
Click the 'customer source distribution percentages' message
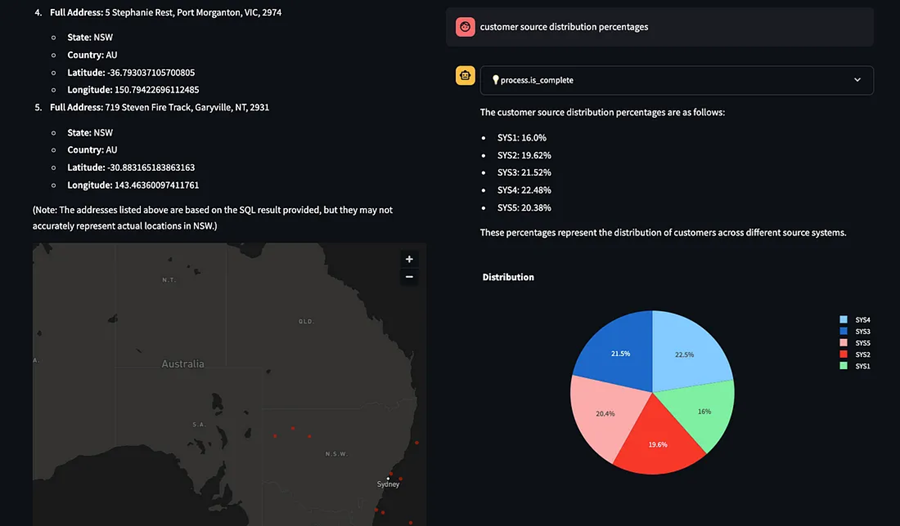click(564, 26)
